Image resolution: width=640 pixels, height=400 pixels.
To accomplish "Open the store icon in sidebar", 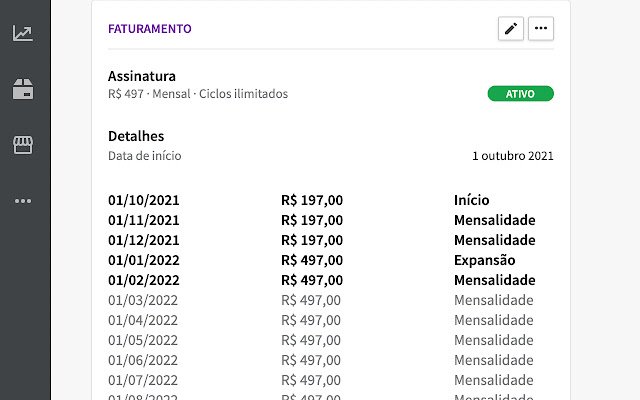I will coord(23,145).
